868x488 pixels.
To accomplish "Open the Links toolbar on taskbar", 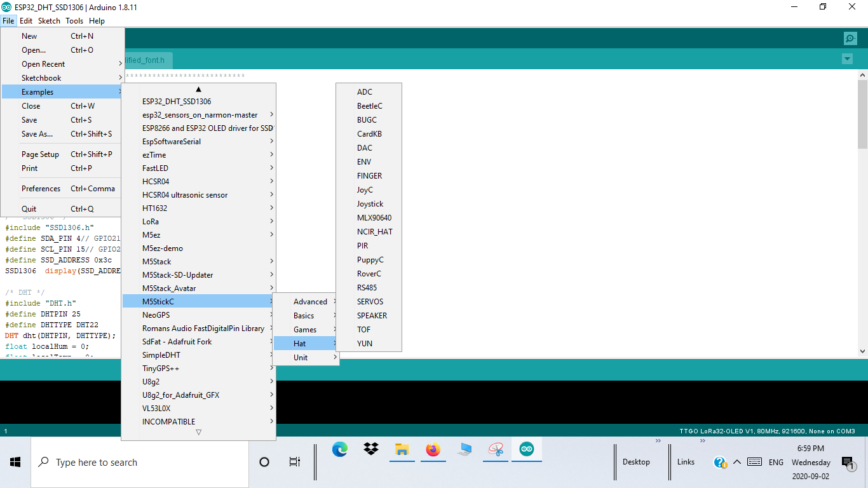I will click(686, 462).
